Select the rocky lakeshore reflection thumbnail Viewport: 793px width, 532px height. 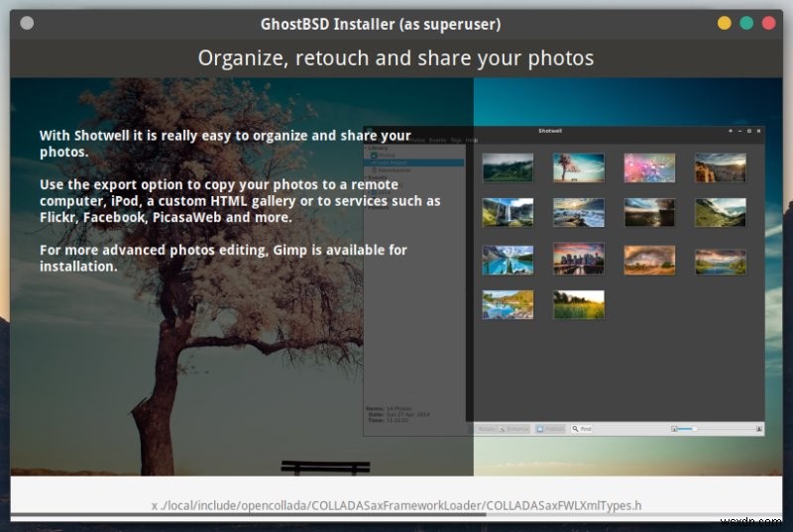tap(508, 304)
